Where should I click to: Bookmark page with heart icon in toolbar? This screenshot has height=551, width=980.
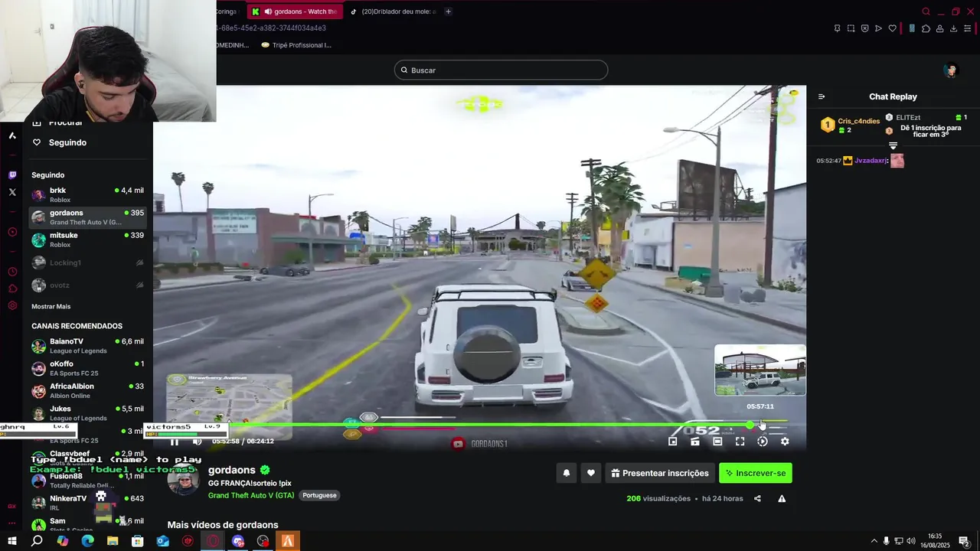pos(892,28)
